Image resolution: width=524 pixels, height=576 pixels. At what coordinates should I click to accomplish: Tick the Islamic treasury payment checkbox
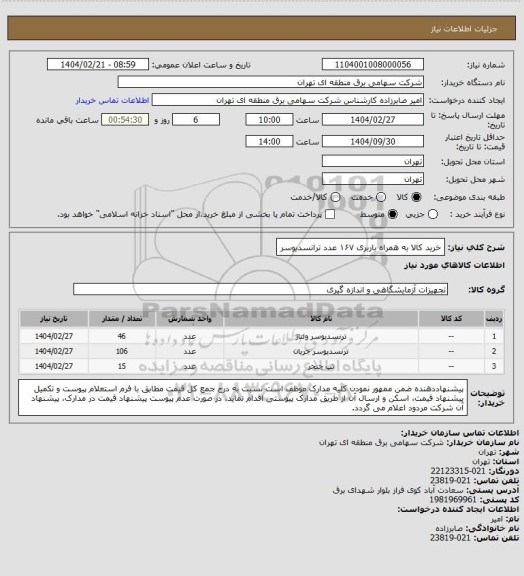tap(330, 214)
